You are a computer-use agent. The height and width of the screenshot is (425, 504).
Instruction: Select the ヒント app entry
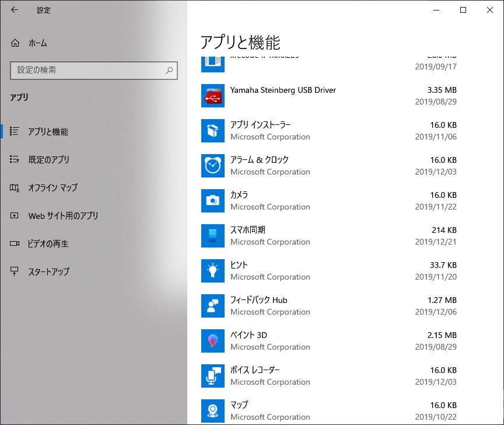(329, 271)
